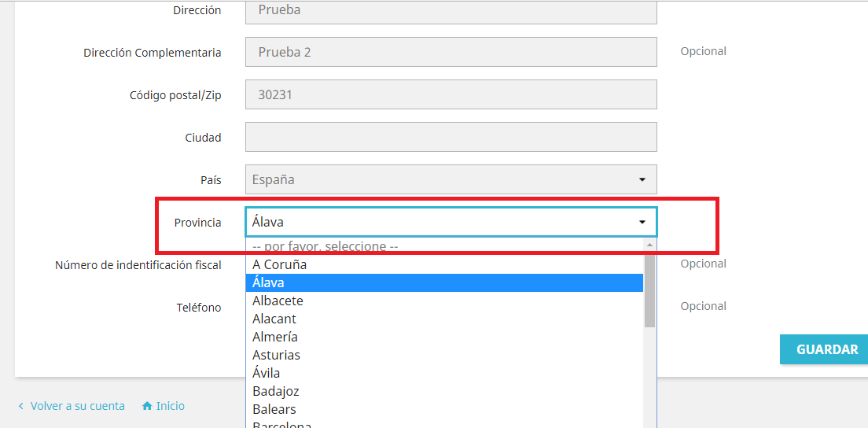The image size is (868, 428).
Task: Click the Dirección Complementaria text field
Action: point(451,52)
